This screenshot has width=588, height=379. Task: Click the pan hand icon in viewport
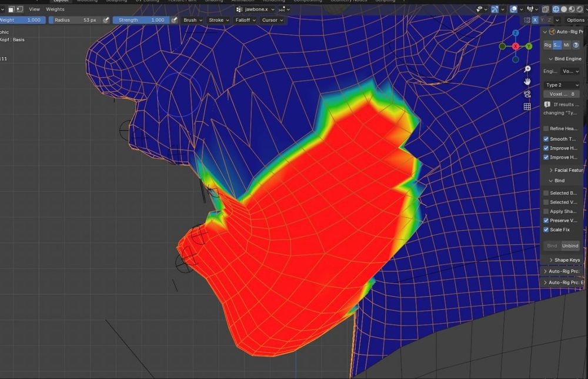[527, 81]
